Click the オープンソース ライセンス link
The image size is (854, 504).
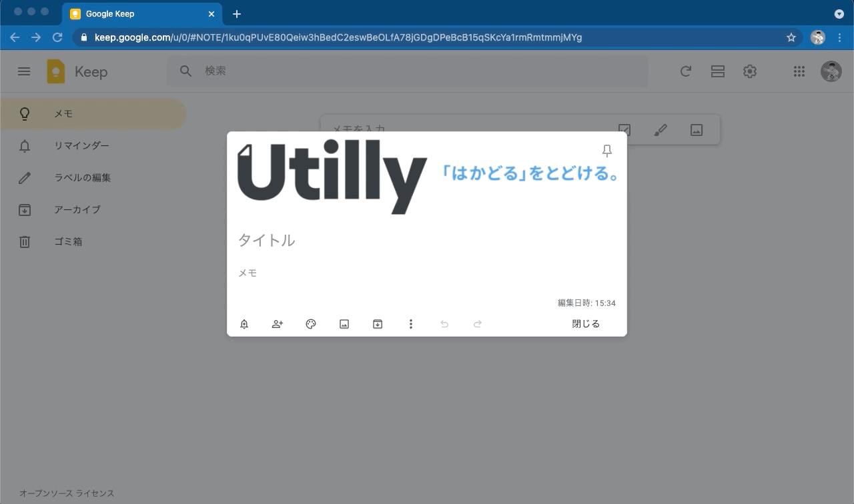pos(67,493)
